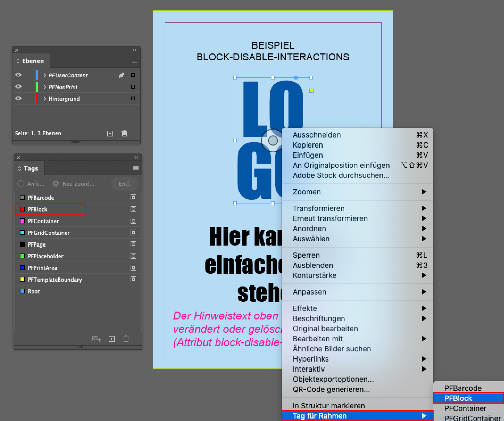The height and width of the screenshot is (421, 504).
Task: Open Tags panel flyout menu
Action: click(136, 168)
